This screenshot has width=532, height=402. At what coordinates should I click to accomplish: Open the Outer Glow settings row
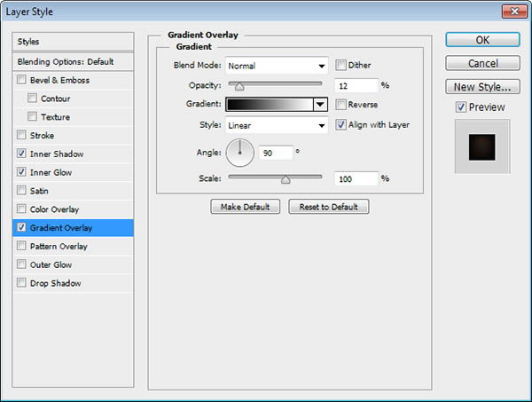click(x=73, y=264)
